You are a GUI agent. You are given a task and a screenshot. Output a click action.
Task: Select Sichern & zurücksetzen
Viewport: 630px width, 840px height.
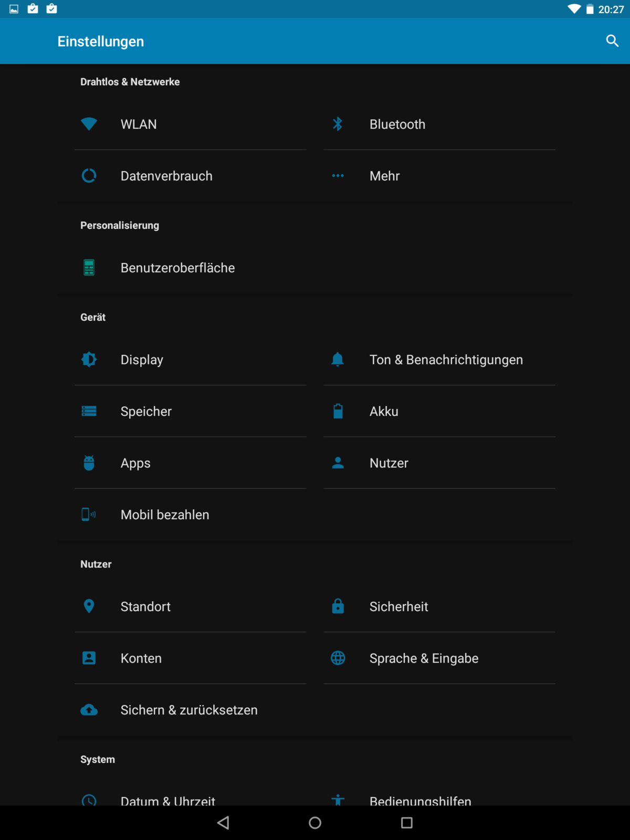(x=189, y=710)
